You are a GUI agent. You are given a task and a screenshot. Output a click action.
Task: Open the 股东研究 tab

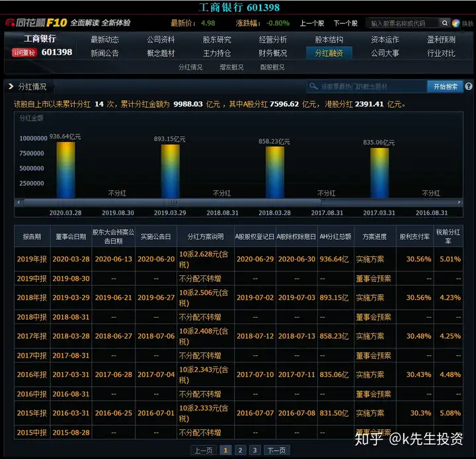tap(217, 40)
